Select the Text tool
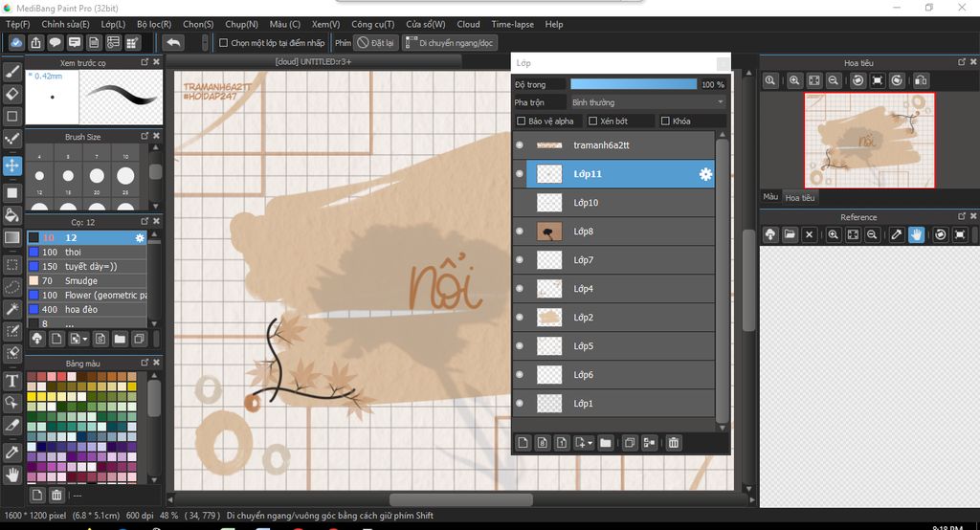Screen dimensions: 980x530 (x=11, y=381)
